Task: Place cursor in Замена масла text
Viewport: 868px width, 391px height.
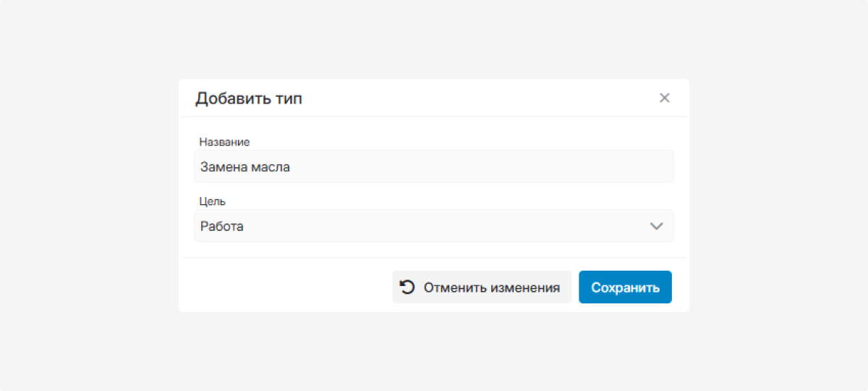Action: click(245, 167)
